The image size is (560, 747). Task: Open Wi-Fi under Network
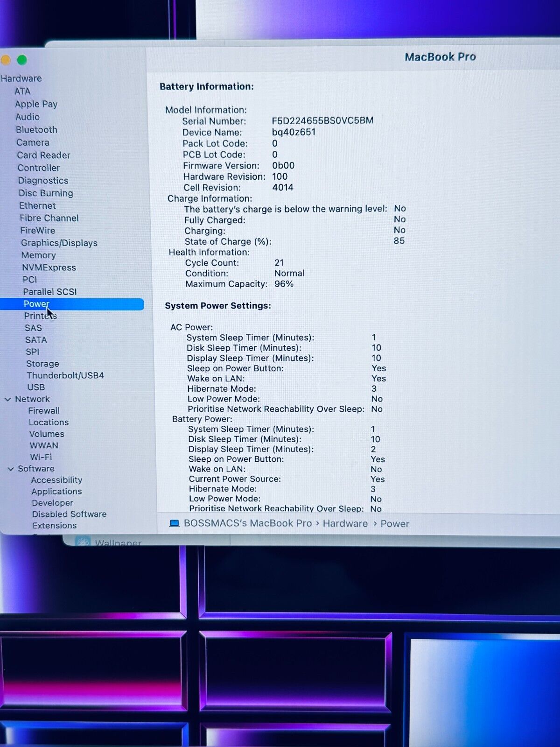[41, 457]
